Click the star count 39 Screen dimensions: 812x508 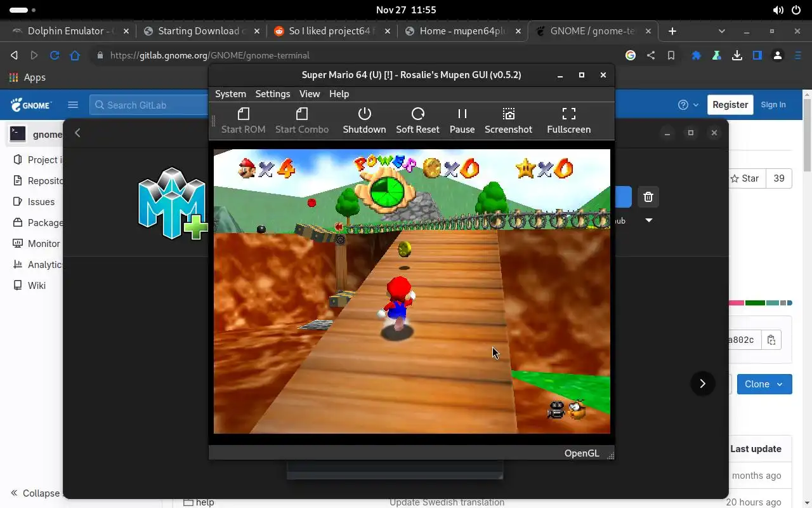(779, 178)
